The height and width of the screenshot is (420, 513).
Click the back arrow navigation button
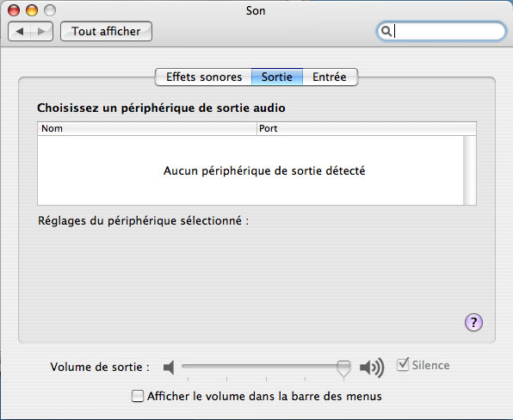[x=19, y=31]
